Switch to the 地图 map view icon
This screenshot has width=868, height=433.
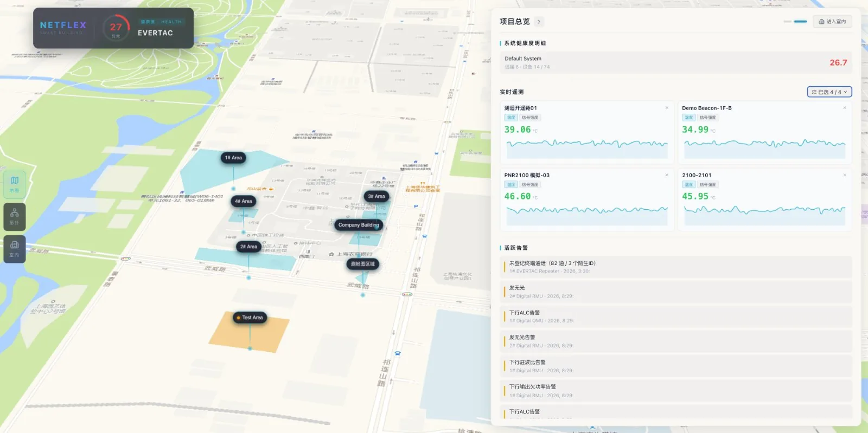point(15,184)
